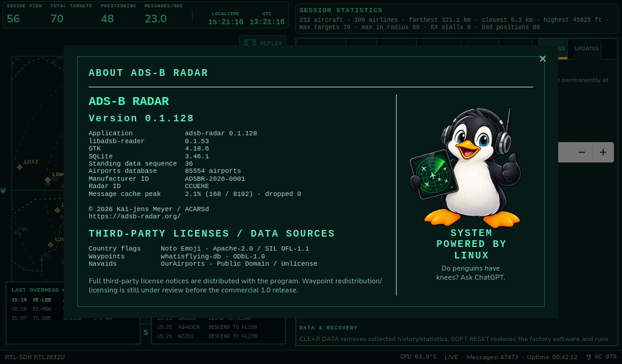Click the Messages/sec value 23.0
Image resolution: width=622 pixels, height=364 pixels.
[x=155, y=19]
